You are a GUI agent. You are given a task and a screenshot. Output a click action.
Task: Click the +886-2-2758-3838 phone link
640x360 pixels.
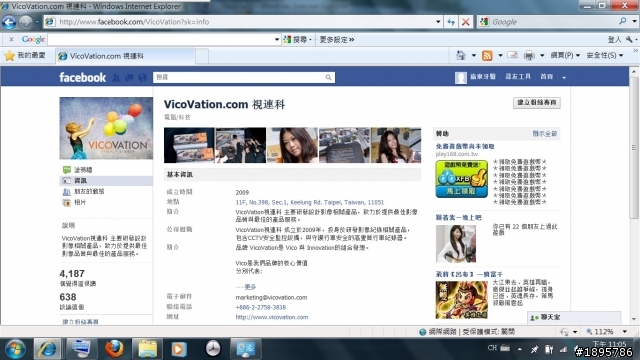[x=260, y=307]
